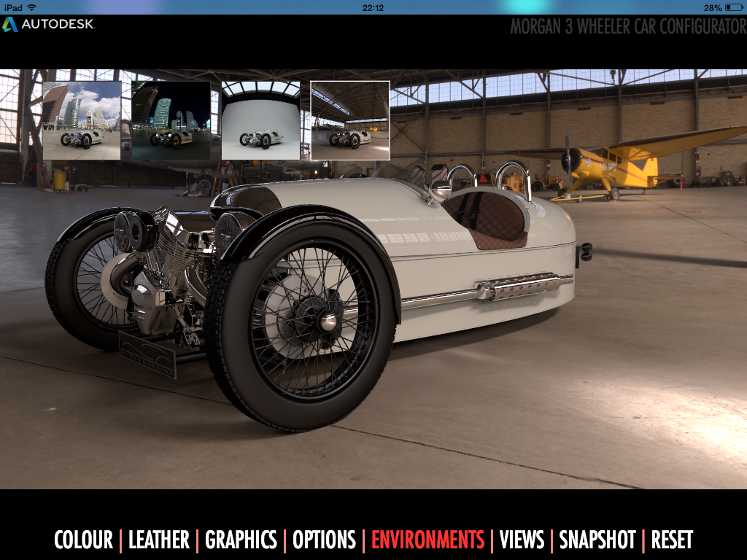
Task: Switch to the white studio environment thumbnail
Action: [260, 120]
